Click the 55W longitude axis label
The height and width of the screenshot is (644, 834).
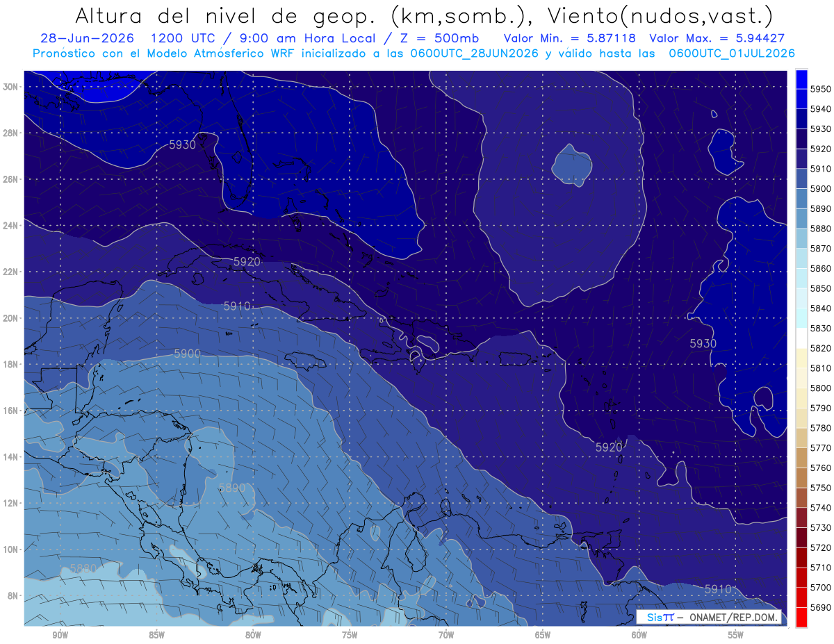click(736, 635)
